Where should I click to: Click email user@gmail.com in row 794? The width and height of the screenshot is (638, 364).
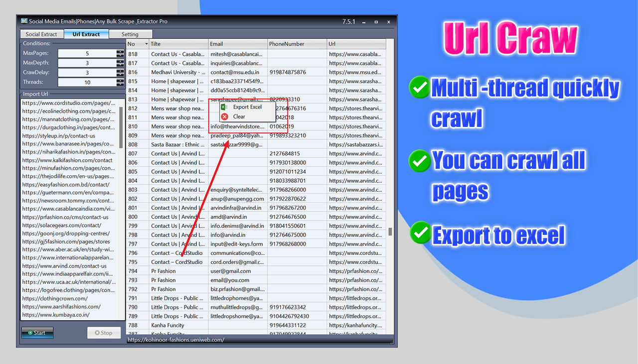231,271
